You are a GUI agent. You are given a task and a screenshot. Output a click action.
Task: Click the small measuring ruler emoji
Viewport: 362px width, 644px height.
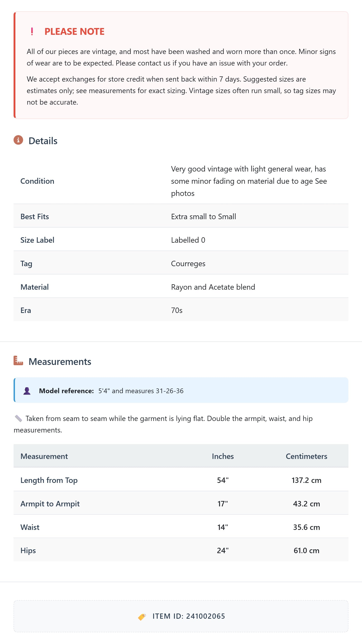pyautogui.click(x=18, y=418)
